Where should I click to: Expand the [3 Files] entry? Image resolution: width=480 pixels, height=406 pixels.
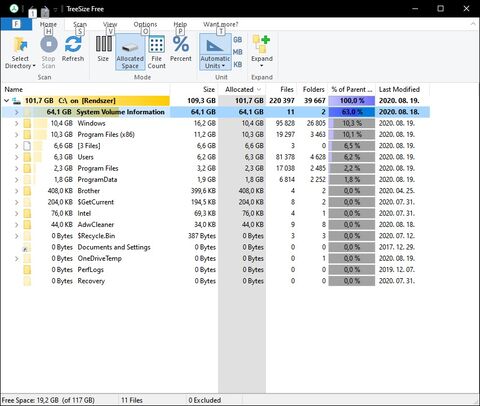tap(16, 146)
